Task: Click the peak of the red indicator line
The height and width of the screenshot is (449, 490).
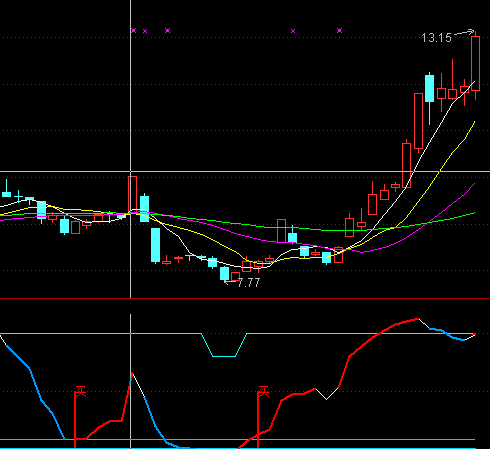Action: tap(418, 319)
